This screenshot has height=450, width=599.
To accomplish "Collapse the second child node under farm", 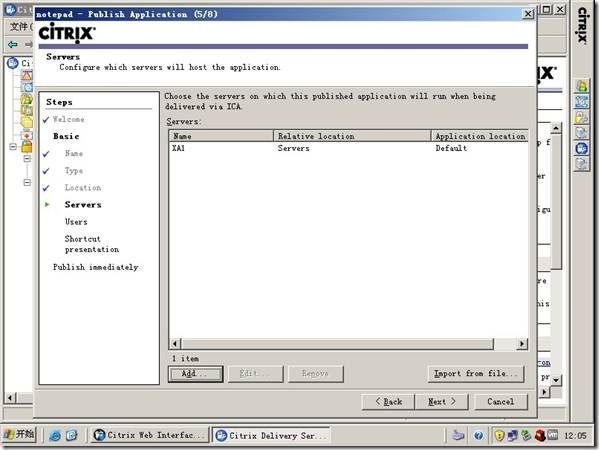I will [x=27, y=183].
